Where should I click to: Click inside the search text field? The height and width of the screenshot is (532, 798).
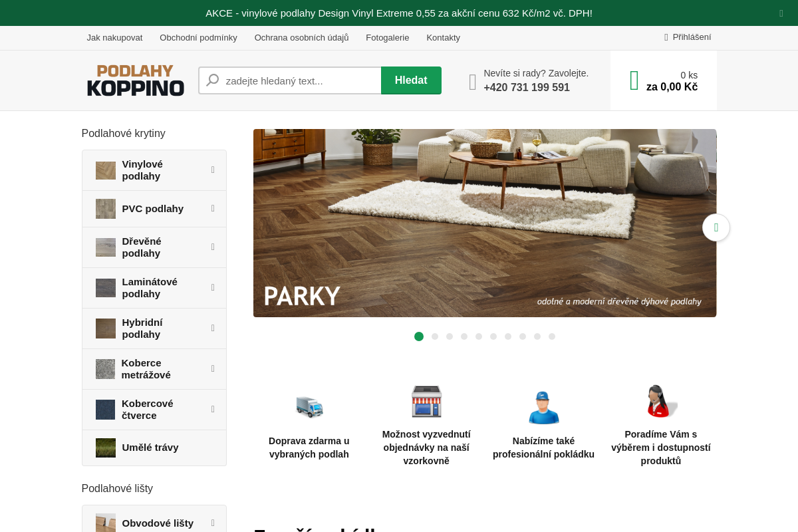(299, 80)
